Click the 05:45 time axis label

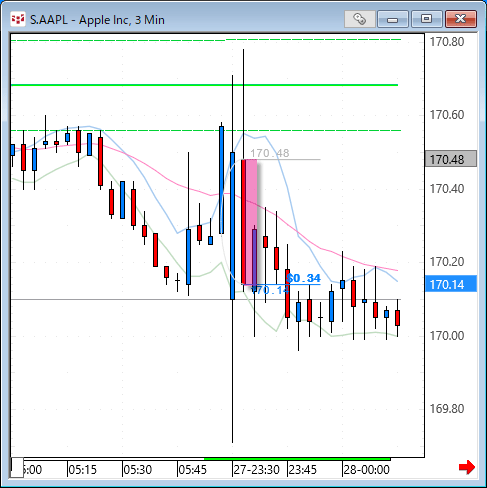(x=192, y=470)
